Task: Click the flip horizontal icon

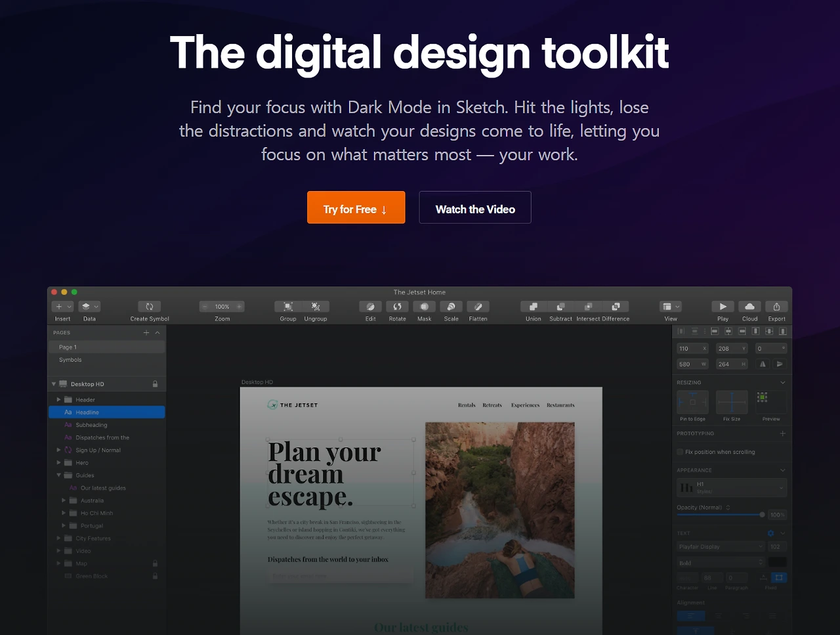Action: tap(763, 364)
